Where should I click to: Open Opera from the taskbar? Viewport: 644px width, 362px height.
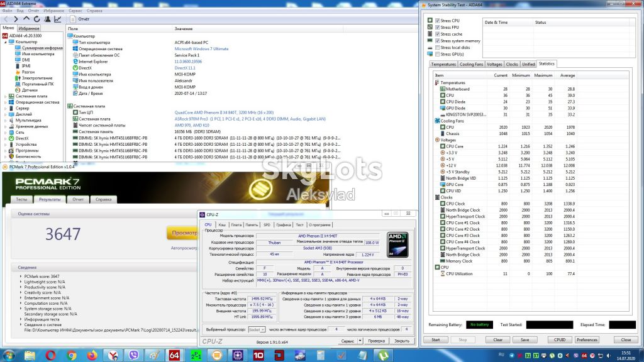coord(50,356)
